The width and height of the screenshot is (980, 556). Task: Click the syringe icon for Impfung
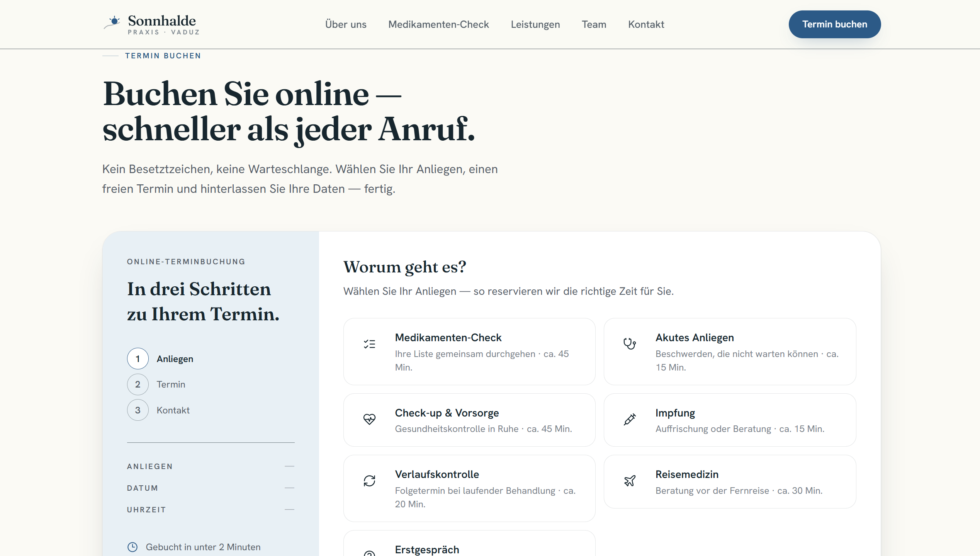630,419
